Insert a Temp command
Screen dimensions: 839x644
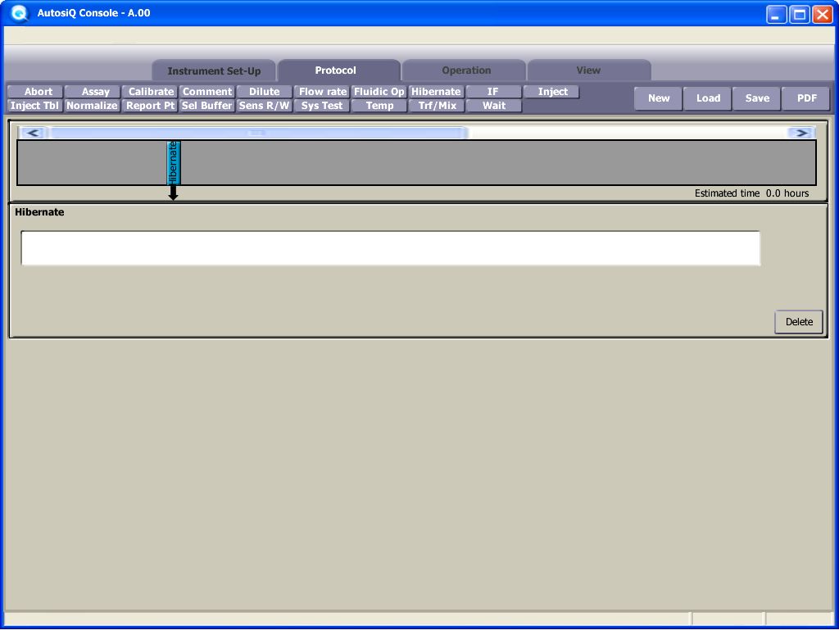pos(379,106)
